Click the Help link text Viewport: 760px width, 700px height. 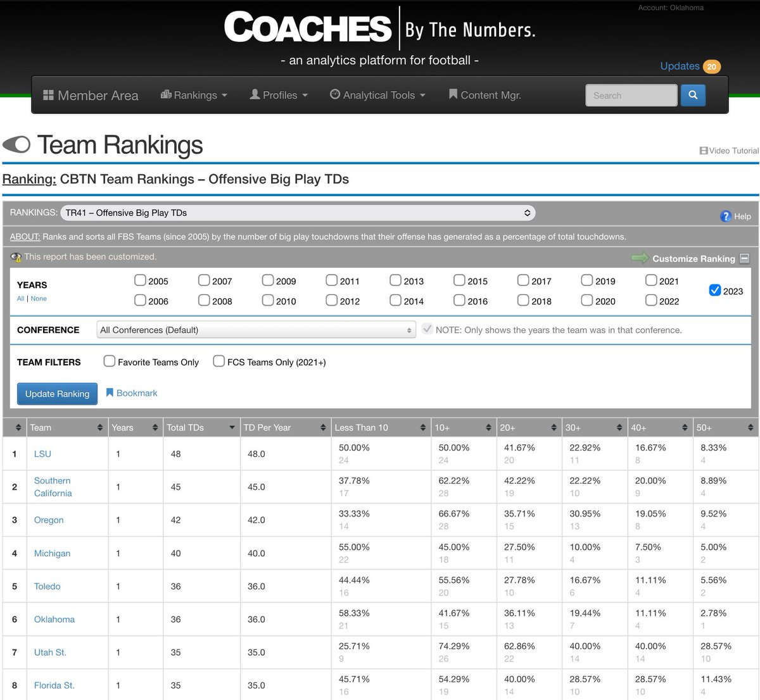742,216
